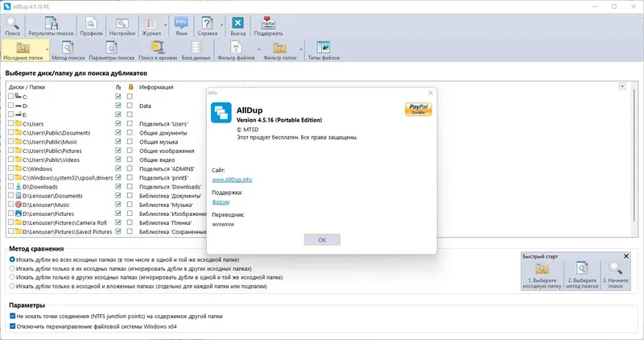The height and width of the screenshot is (340, 644).
Task: Open Результаты поиска from the toolbar
Action: point(51,26)
